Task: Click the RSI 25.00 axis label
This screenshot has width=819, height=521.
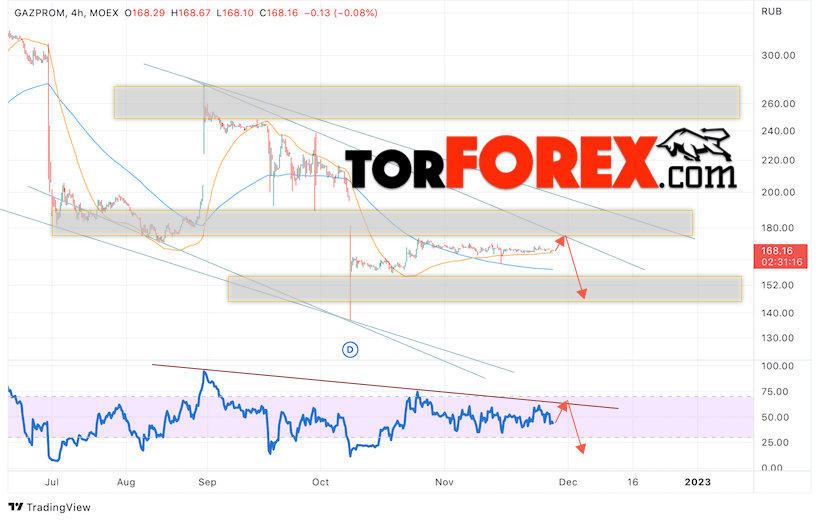Action: click(775, 443)
